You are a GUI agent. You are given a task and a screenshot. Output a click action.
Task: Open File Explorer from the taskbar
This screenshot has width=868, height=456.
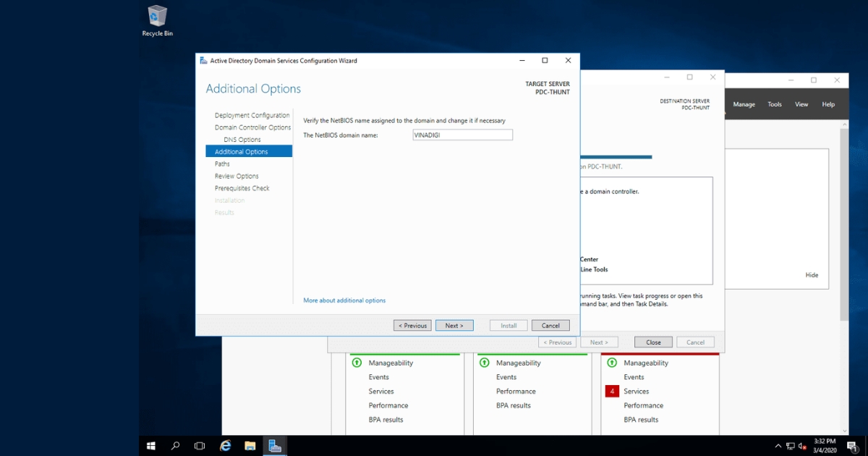[250, 446]
